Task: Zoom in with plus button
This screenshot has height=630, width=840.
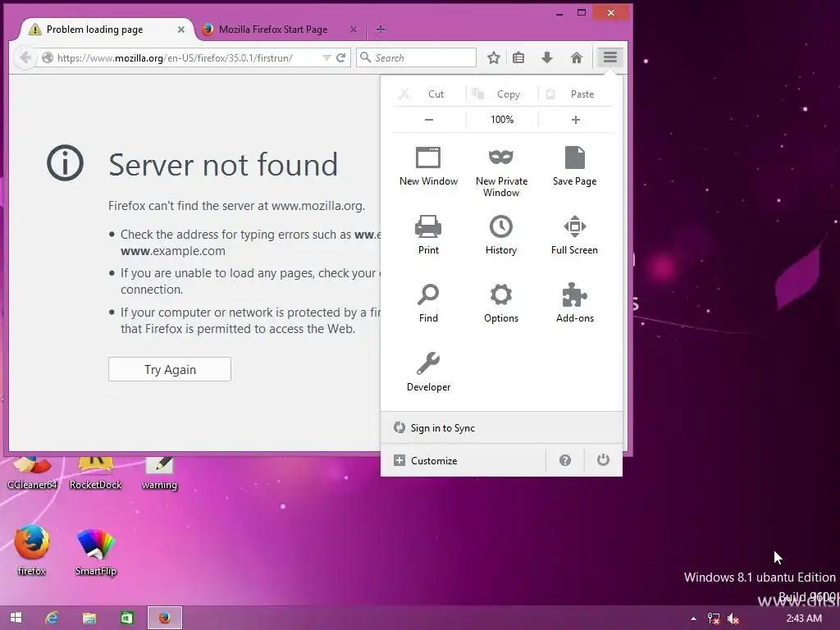Action: coord(575,120)
